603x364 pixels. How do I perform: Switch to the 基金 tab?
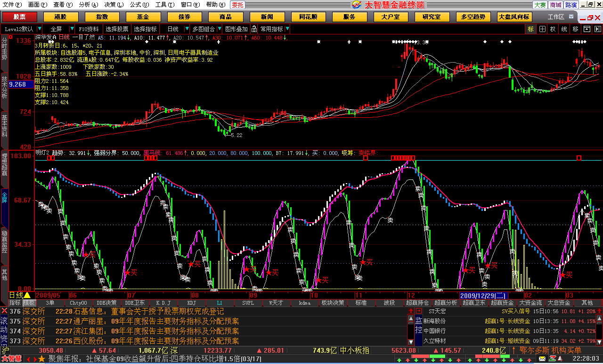[143, 17]
